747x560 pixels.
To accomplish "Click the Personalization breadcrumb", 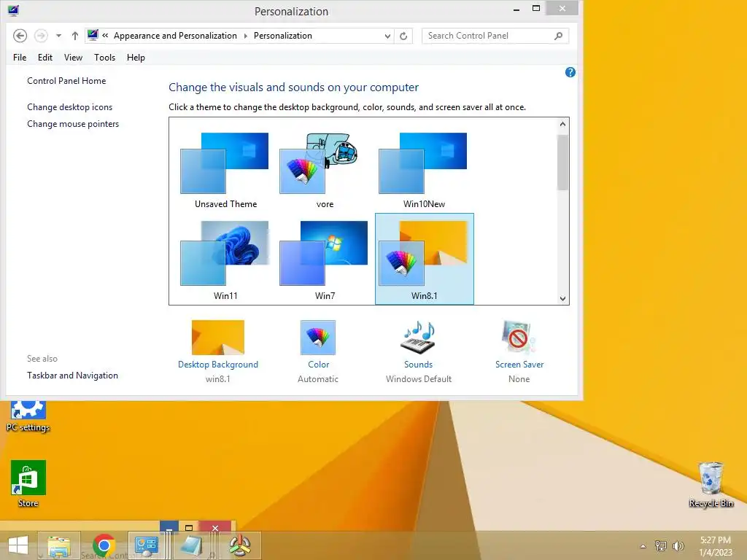I will click(282, 36).
